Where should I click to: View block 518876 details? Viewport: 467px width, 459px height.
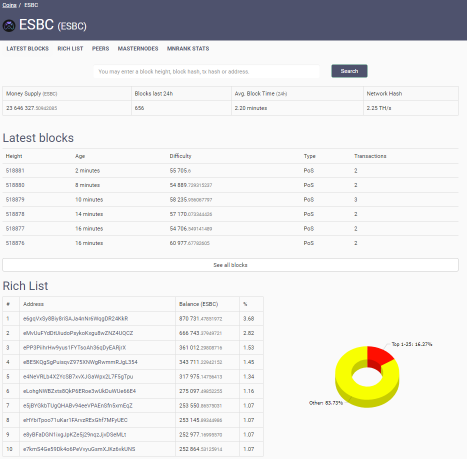15,243
